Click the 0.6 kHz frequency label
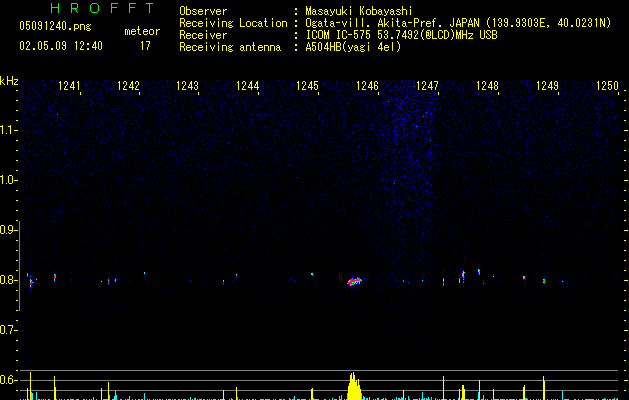629x400 pixels. [x=8, y=380]
